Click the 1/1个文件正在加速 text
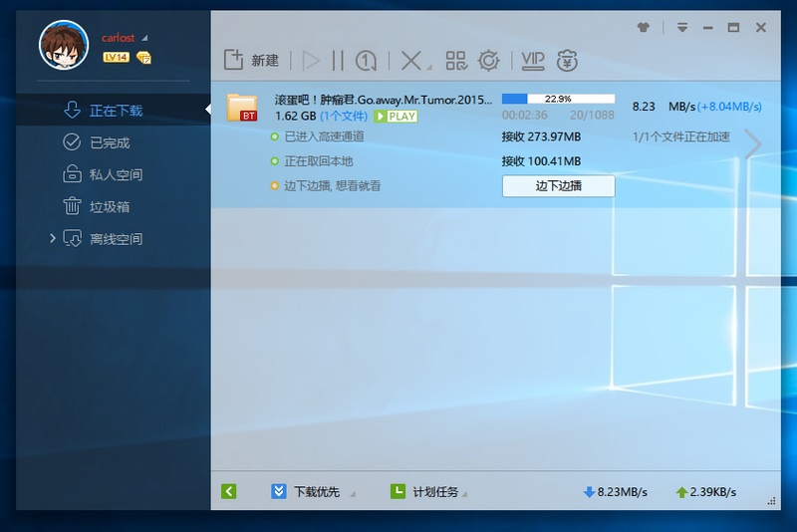This screenshot has width=797, height=532. coord(681,136)
